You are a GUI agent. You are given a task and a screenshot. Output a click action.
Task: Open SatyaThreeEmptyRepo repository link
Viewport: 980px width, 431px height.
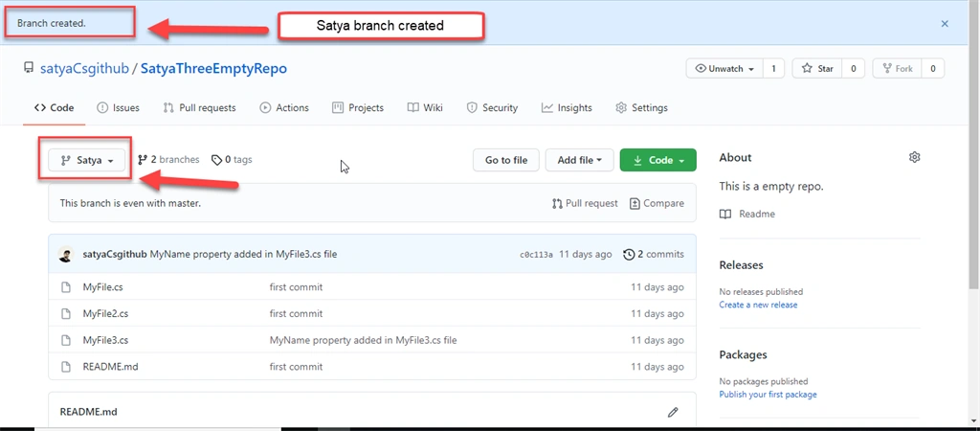point(213,69)
